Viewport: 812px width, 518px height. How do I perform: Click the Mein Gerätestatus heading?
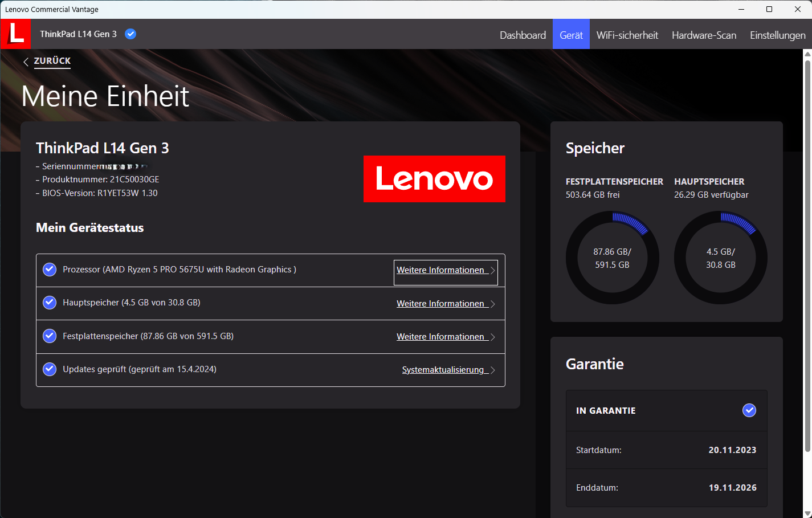(90, 228)
